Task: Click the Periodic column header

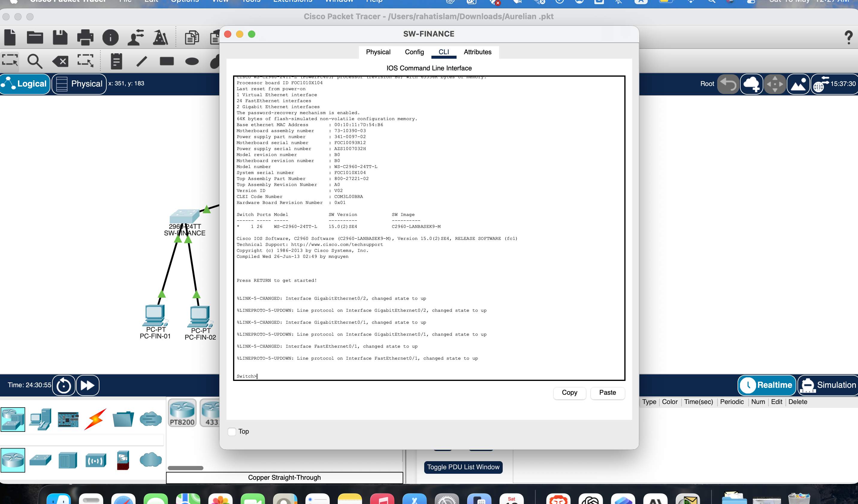Action: [x=732, y=402]
